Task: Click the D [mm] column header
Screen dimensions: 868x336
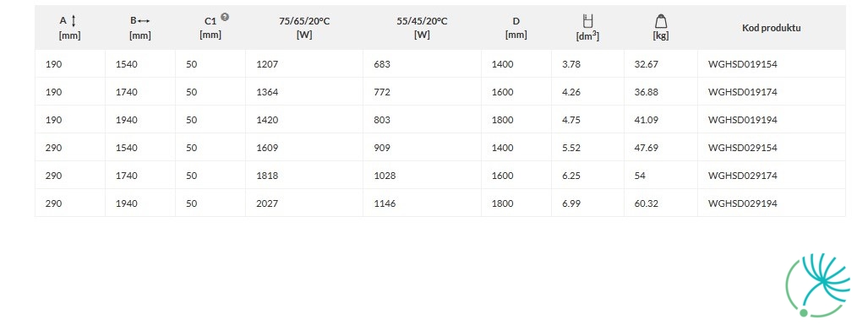Action: [x=516, y=28]
